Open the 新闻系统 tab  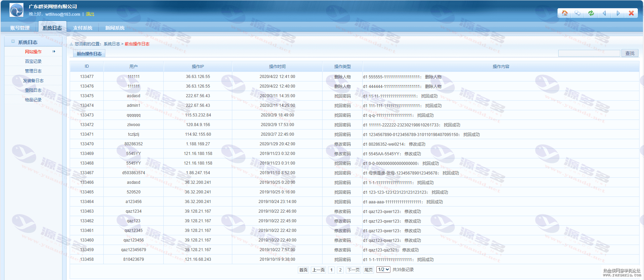tap(115, 28)
